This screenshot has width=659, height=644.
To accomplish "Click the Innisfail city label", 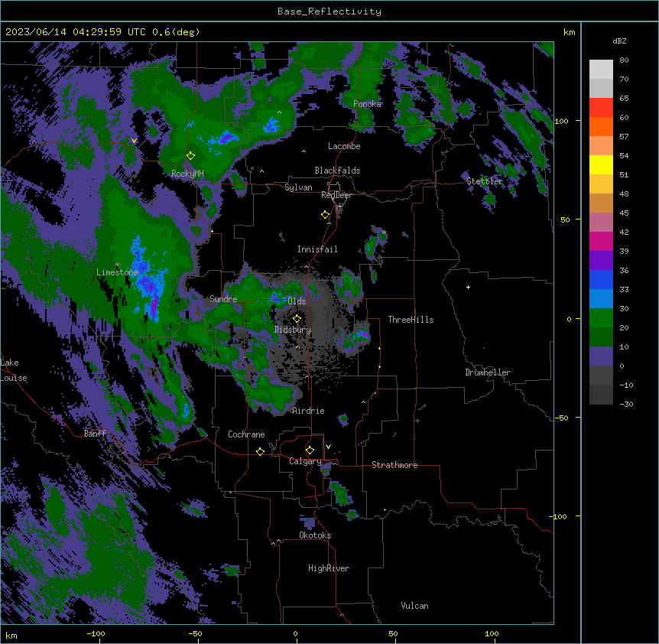I will coord(317,249).
